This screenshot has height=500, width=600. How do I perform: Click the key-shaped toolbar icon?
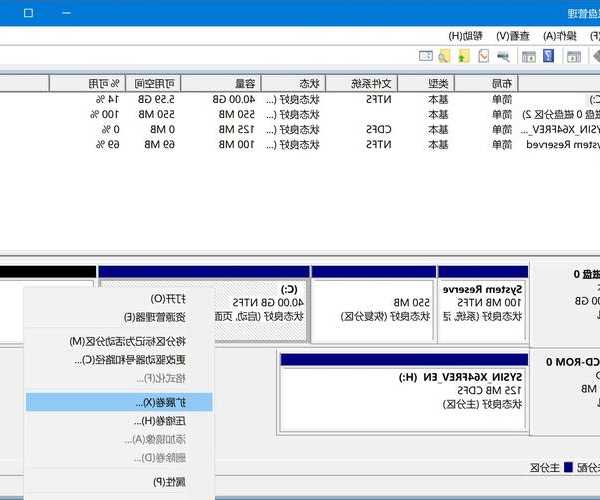pos(504,57)
